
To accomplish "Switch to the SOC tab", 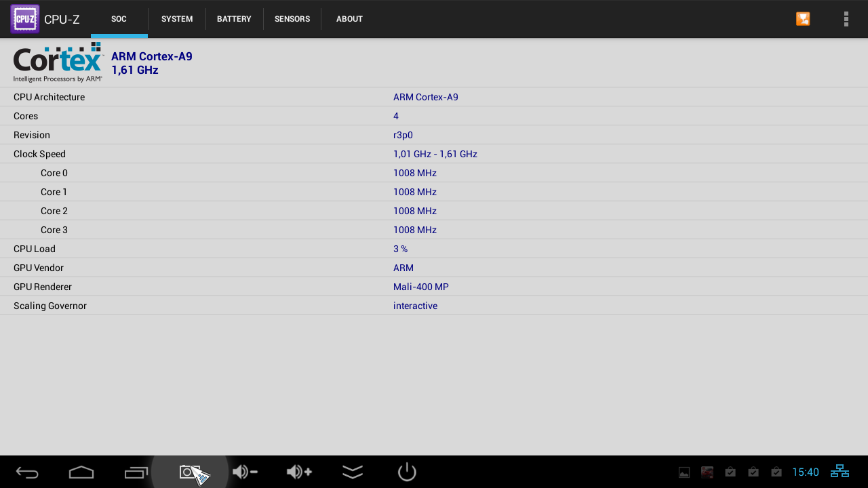I will tap(119, 19).
